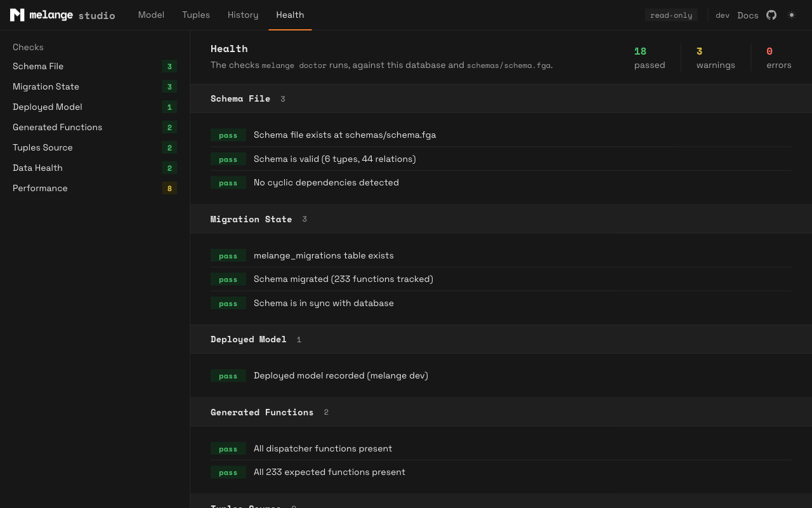Click the Generated Functions section header
Image resolution: width=812 pixels, height=508 pixels.
click(x=501, y=412)
